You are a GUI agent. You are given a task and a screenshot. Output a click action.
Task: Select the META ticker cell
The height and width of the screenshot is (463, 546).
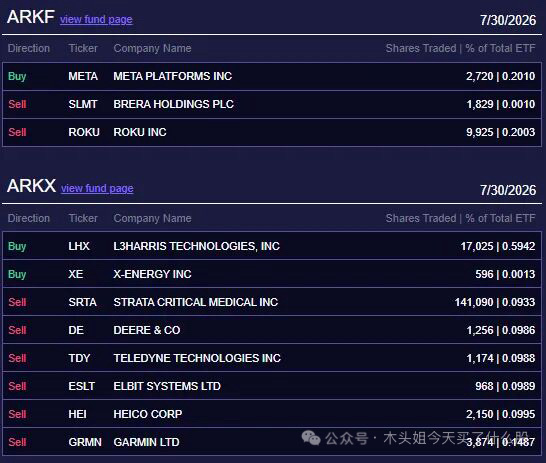[83, 76]
